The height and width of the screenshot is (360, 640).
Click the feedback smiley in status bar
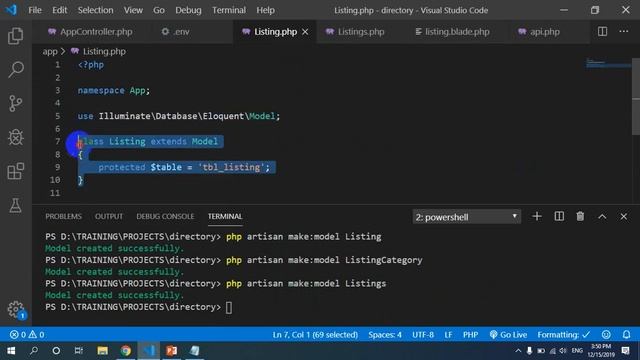tap(606, 335)
